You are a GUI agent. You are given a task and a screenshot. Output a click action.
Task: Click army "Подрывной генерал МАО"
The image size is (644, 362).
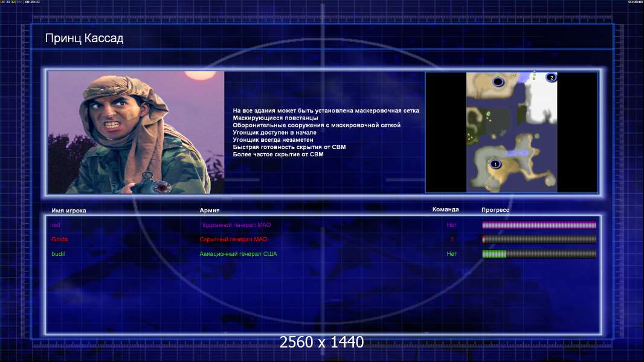tap(235, 225)
